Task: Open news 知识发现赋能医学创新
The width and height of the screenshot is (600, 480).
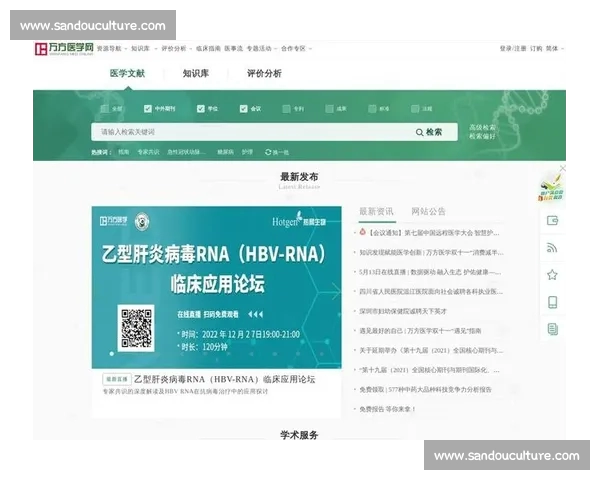Action: click(431, 252)
